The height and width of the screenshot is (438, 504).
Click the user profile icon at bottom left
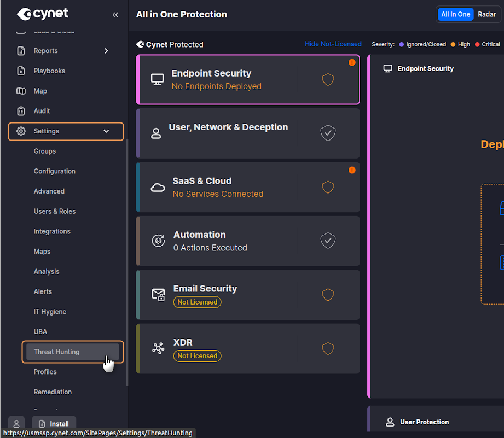[x=16, y=424]
